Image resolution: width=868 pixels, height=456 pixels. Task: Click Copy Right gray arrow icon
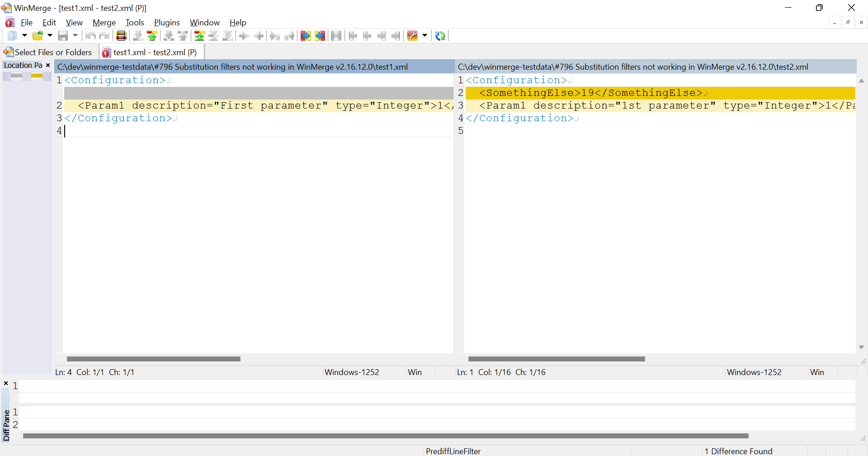point(244,36)
